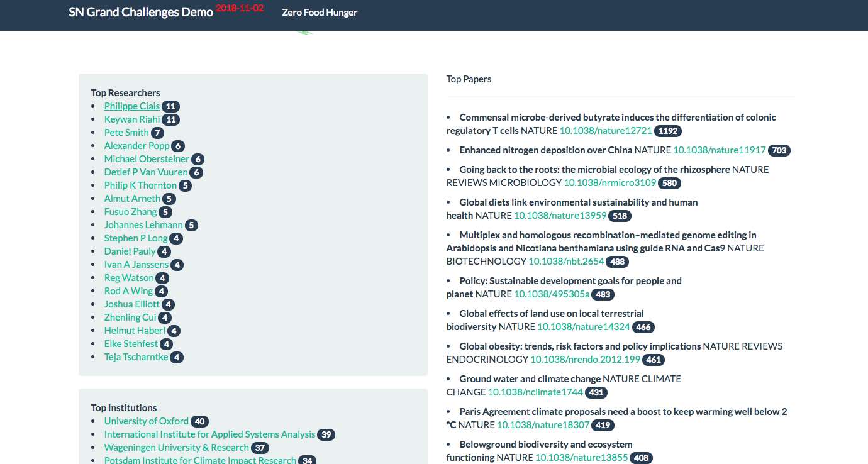Click citation badge 1192
Screen dimensions: 868x464
(x=668, y=131)
